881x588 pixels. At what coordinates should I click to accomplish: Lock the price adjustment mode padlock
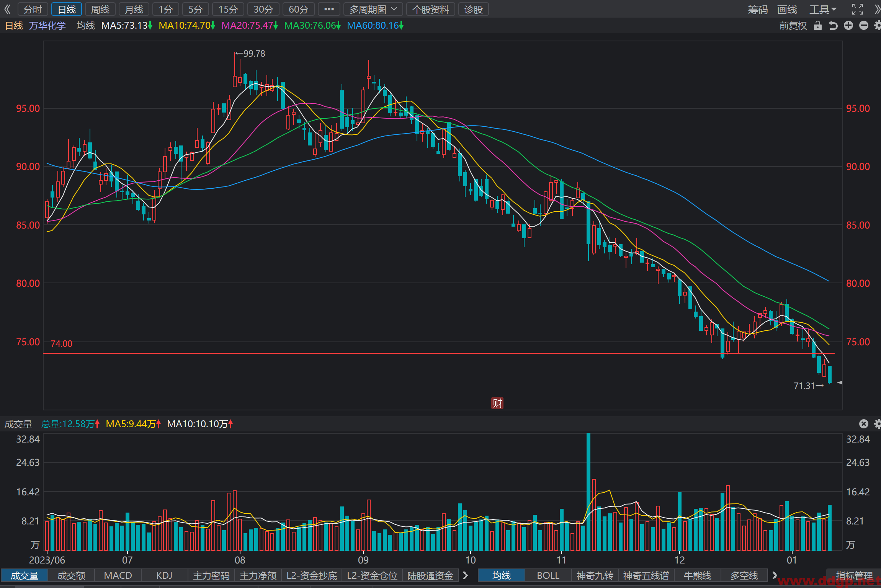(817, 26)
